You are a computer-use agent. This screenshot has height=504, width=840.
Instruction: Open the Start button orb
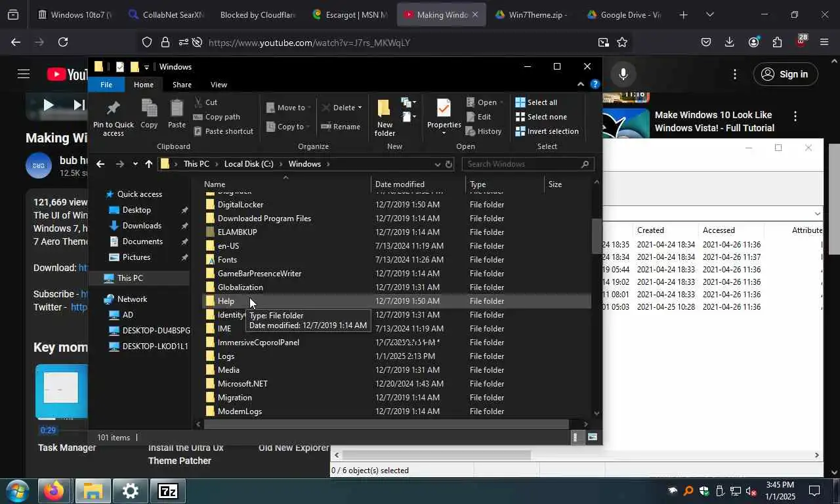(16, 491)
